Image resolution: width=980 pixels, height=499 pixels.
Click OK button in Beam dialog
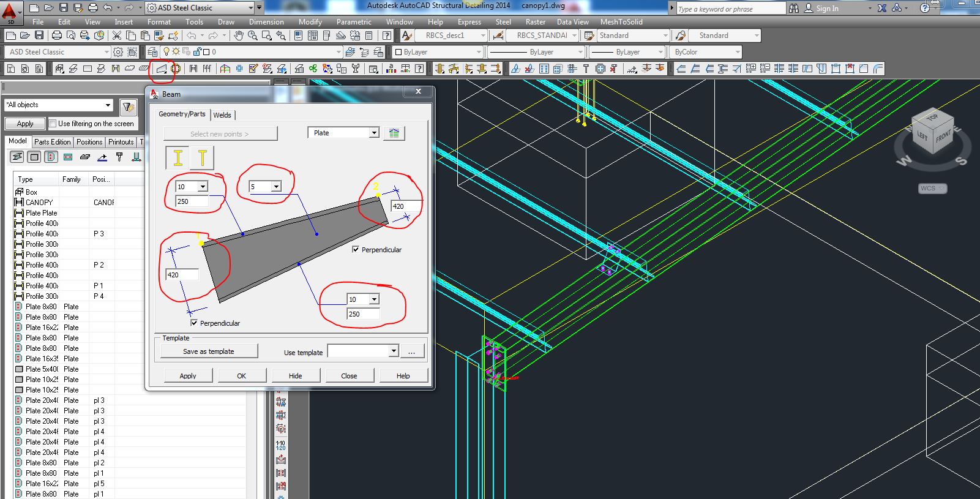(242, 376)
